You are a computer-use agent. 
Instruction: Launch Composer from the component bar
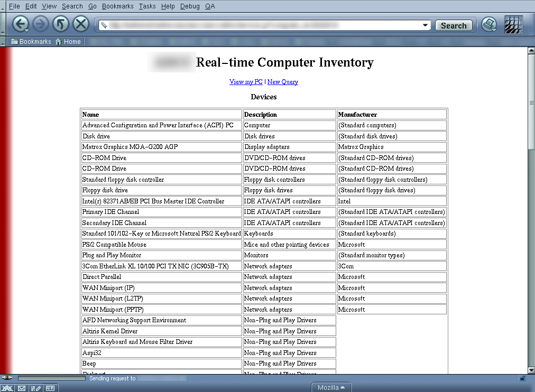36,388
